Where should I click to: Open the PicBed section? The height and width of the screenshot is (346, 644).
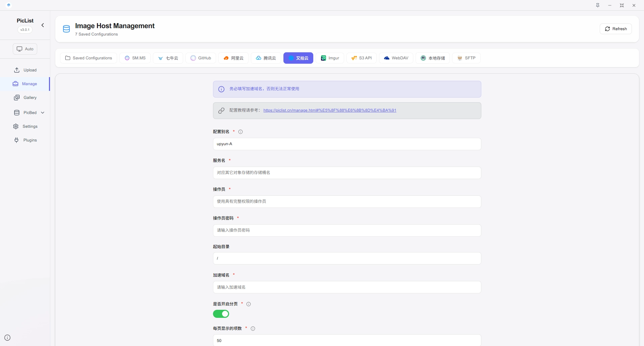tap(25, 113)
